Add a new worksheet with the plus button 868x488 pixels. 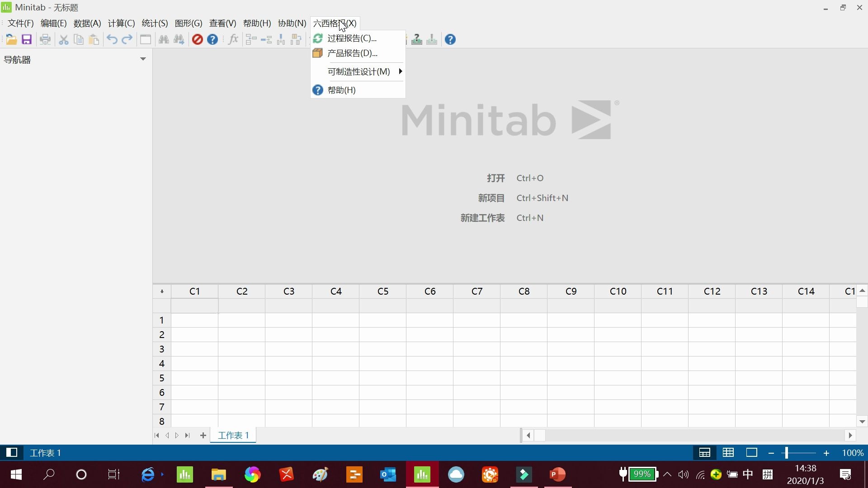point(203,435)
